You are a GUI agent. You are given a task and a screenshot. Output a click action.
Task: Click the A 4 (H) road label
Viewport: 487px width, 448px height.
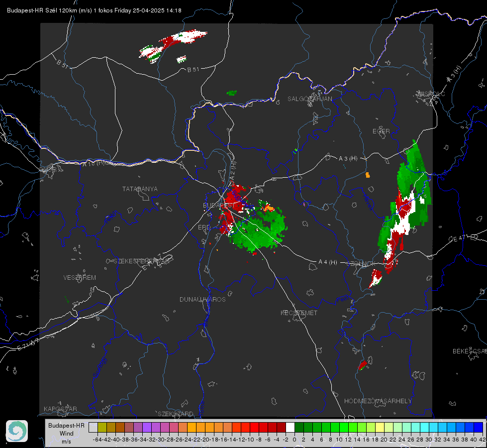(328, 262)
